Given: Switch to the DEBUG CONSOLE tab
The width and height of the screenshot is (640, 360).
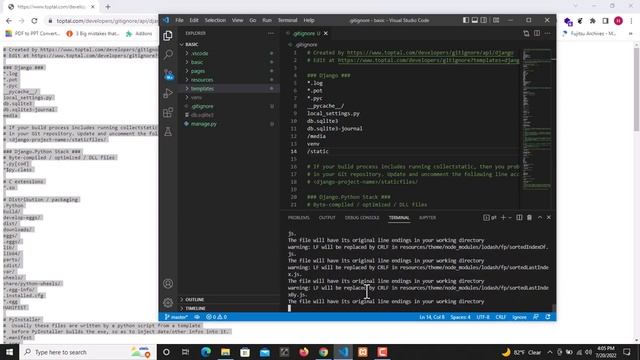Looking at the screenshot, I should (x=362, y=218).
